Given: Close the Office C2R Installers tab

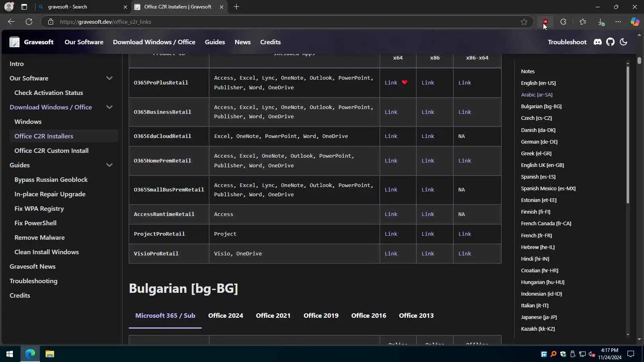Looking at the screenshot, I should coord(221,7).
